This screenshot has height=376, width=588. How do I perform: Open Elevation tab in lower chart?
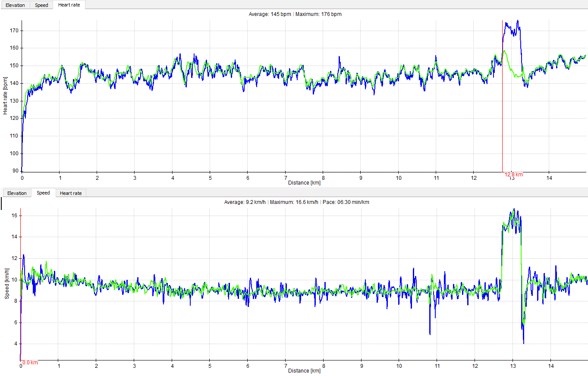[17, 193]
